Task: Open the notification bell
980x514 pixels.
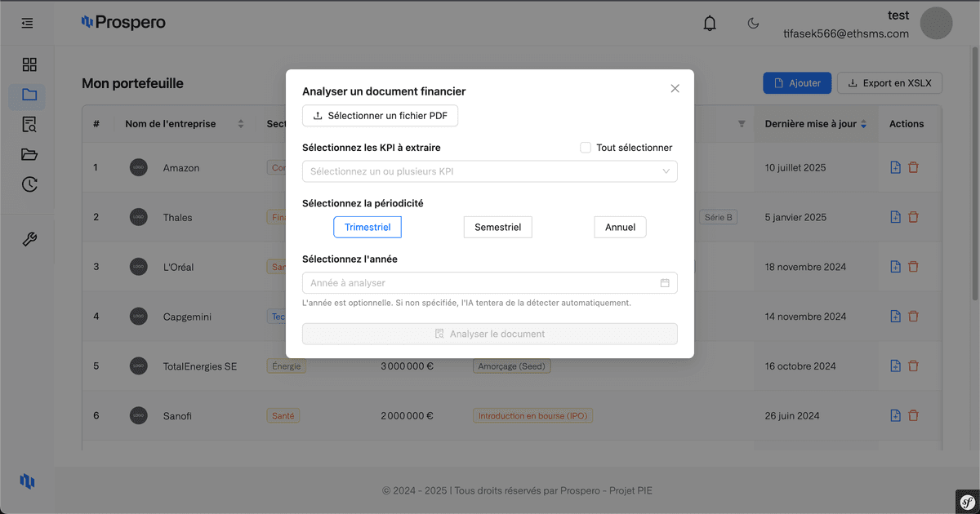Action: coord(709,23)
